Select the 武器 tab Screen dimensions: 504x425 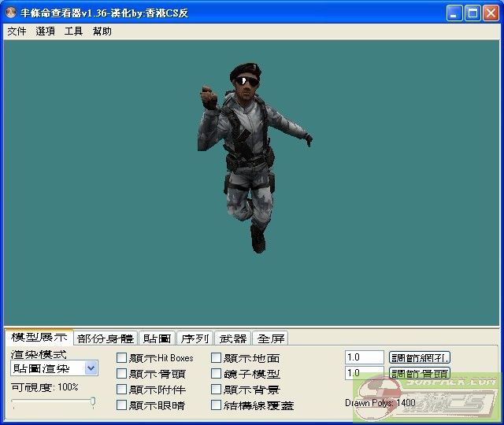point(233,338)
